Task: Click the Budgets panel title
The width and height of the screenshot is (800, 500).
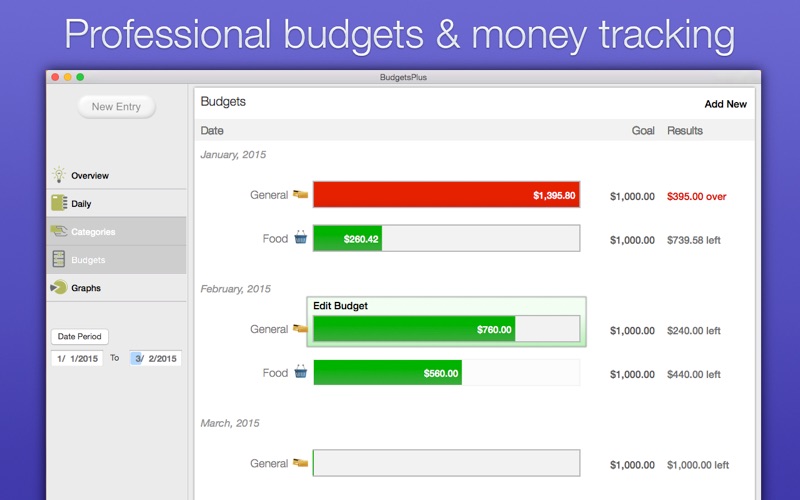Action: (223, 102)
